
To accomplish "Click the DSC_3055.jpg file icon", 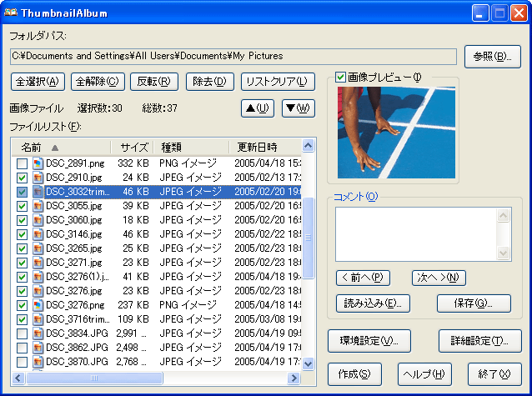I will click(38, 206).
